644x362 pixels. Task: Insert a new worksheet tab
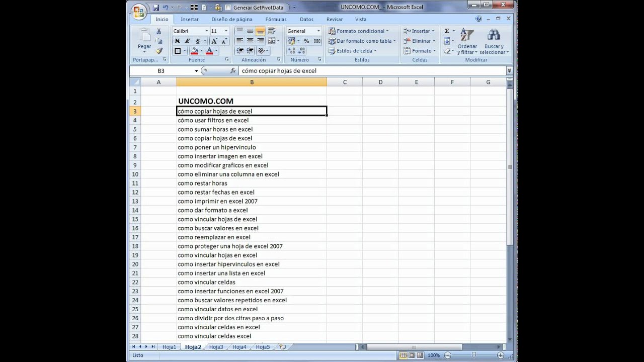[282, 347]
